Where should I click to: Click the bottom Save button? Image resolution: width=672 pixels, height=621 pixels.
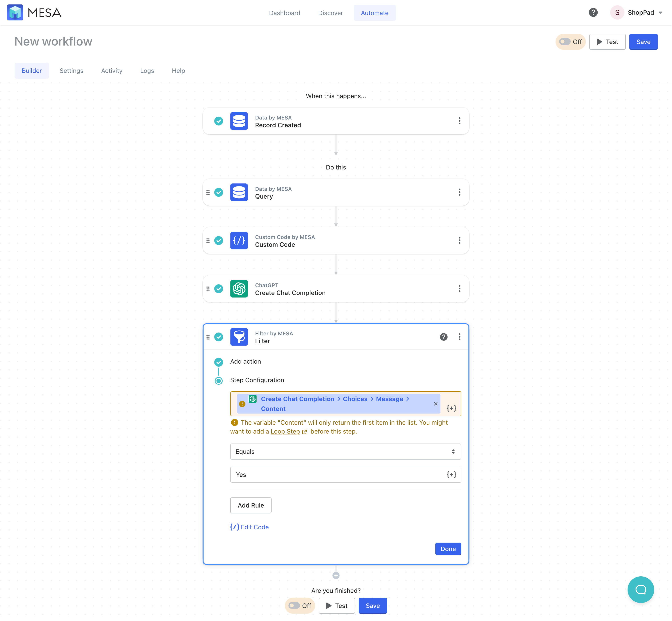tap(372, 605)
